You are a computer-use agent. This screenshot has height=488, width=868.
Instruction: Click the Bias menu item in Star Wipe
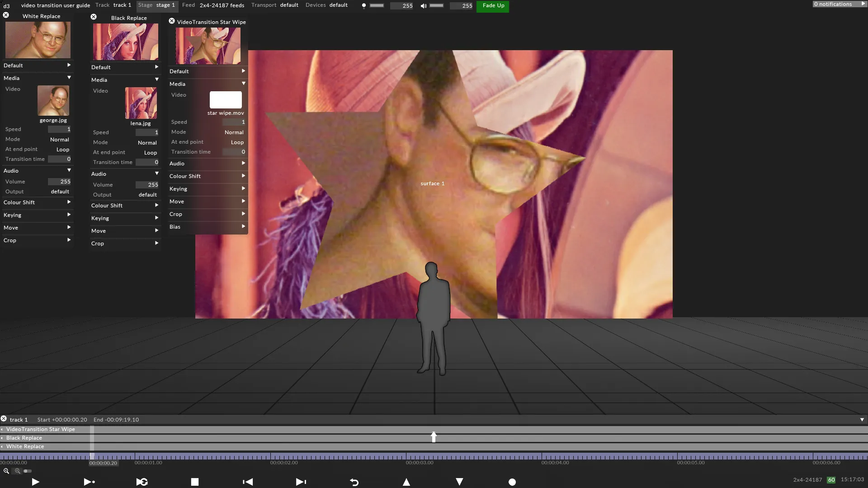(175, 226)
